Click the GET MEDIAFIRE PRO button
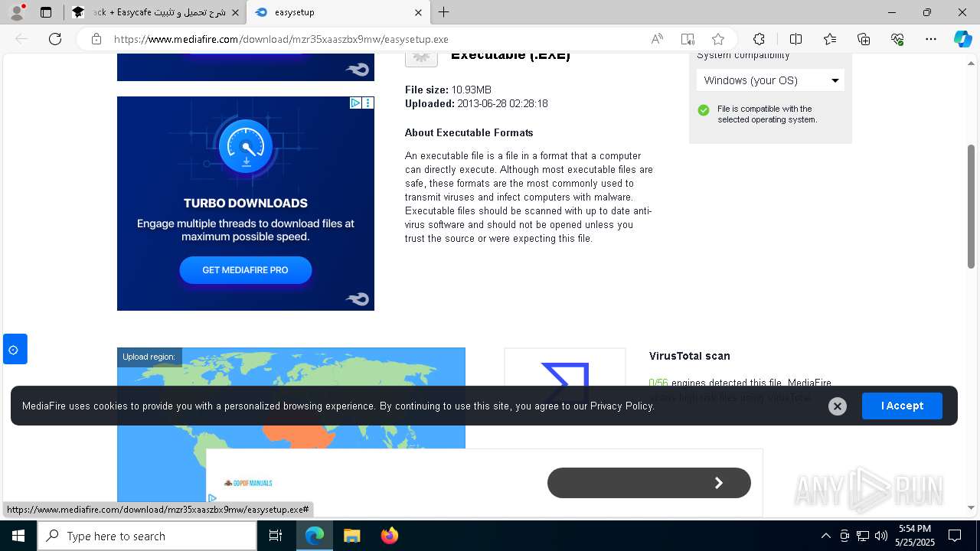The width and height of the screenshot is (980, 551). (x=246, y=270)
